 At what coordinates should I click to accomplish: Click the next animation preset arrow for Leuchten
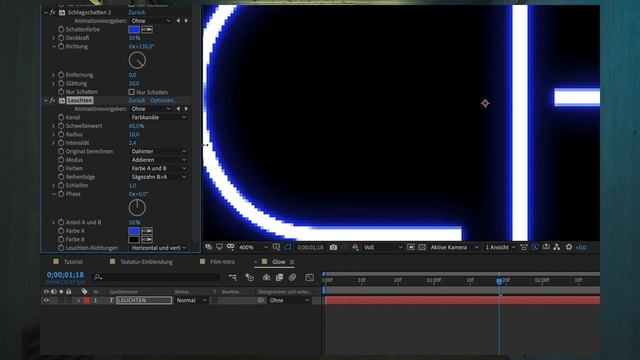tap(187, 109)
